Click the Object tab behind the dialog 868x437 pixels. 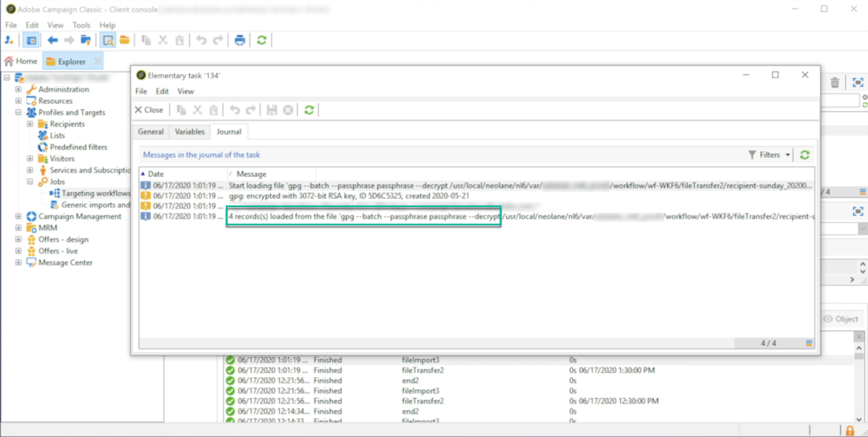click(x=840, y=319)
